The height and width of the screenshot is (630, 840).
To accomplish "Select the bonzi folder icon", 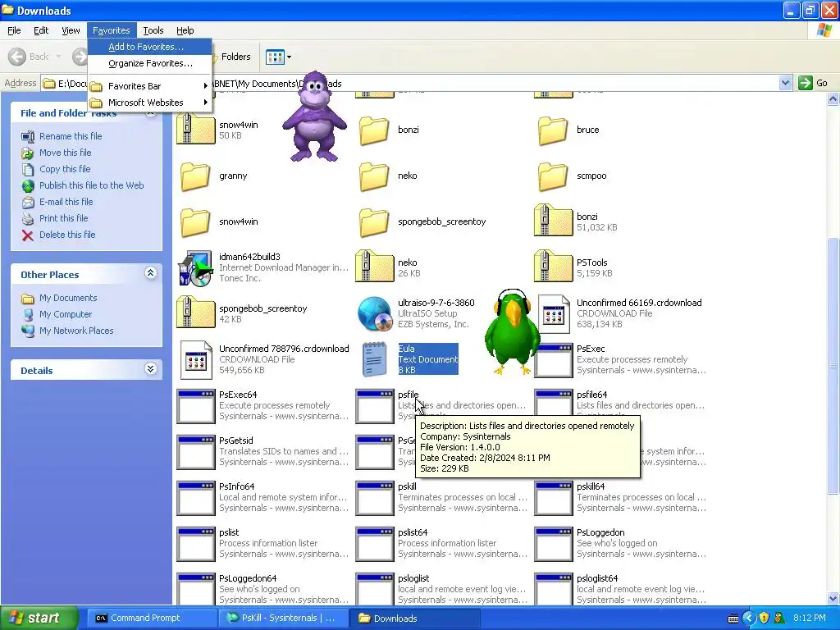I will pyautogui.click(x=373, y=130).
